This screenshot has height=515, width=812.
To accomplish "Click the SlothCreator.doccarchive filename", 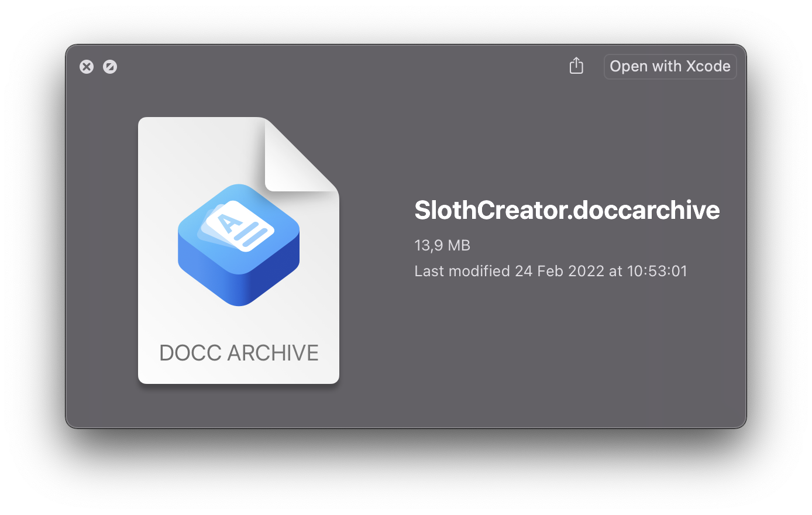I will 567,210.
